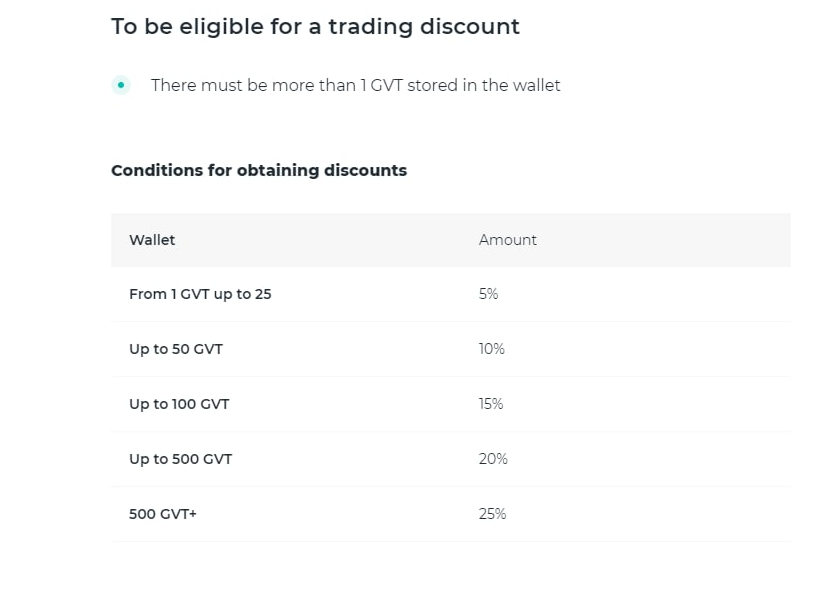Click the word "discounts" in the subheading
This screenshot has height=598, width=825.
(x=365, y=170)
